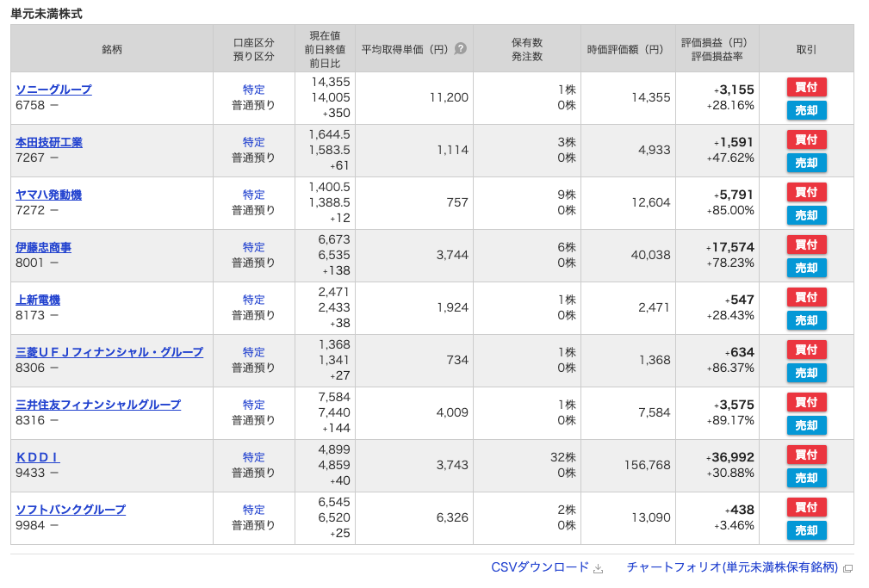Click 特定 in the ソニーグループ row
This screenshot has width=869, height=588.
tap(253, 90)
